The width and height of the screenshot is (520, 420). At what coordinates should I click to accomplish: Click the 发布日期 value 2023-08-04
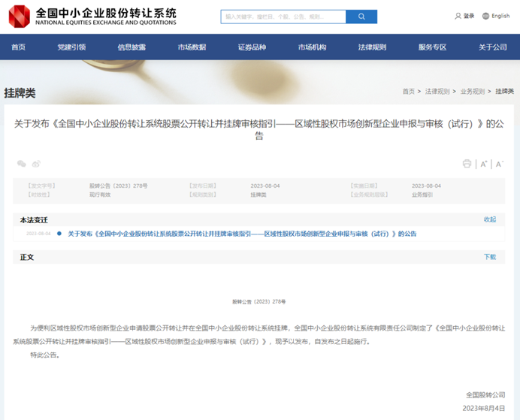(265, 186)
